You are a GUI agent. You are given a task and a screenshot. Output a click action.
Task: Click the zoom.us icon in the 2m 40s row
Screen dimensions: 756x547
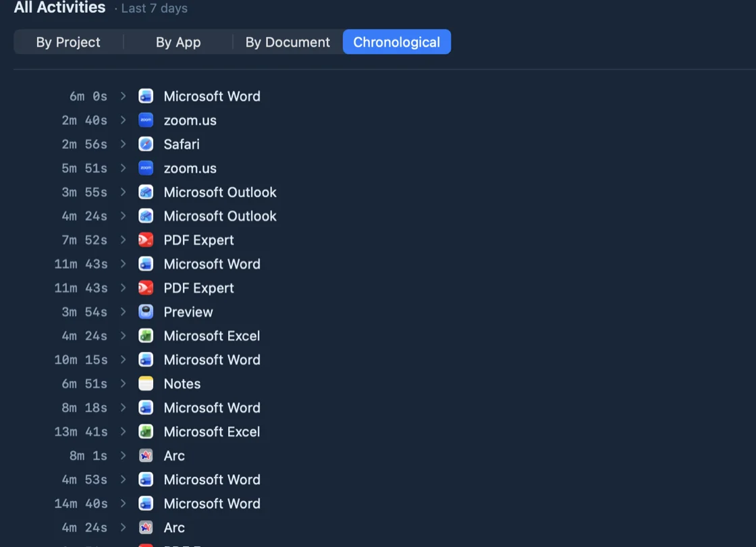point(146,120)
